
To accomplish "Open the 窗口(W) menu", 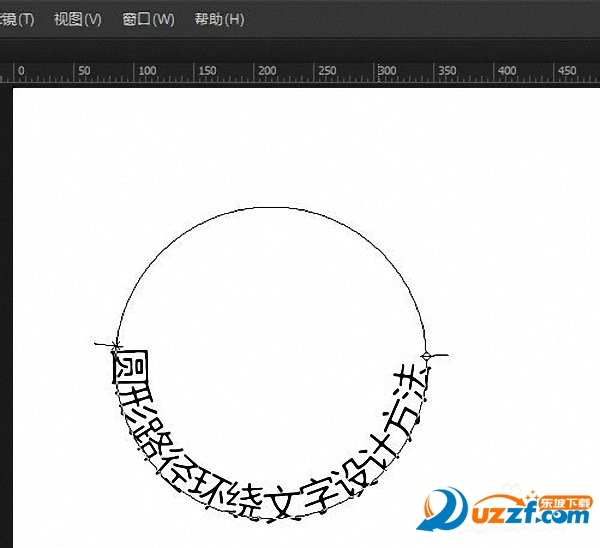I will 148,19.
